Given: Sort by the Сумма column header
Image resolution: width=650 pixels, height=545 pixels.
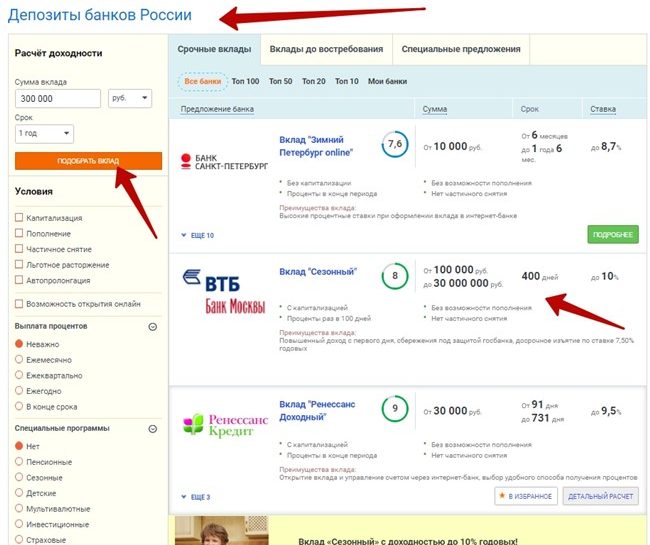Looking at the screenshot, I should coord(435,109).
